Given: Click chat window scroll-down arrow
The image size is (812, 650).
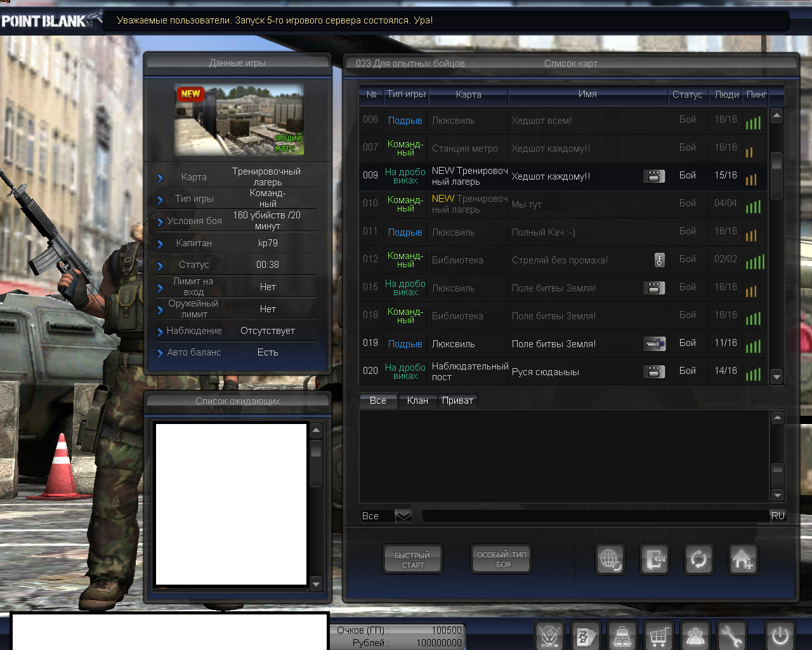Looking at the screenshot, I should (x=777, y=494).
